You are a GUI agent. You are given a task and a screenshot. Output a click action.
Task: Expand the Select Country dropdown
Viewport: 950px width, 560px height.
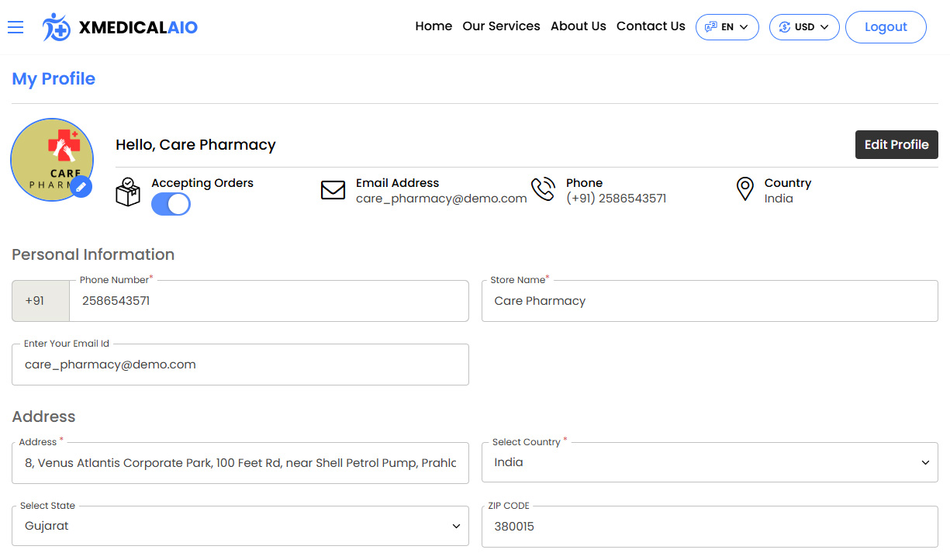pyautogui.click(x=710, y=462)
